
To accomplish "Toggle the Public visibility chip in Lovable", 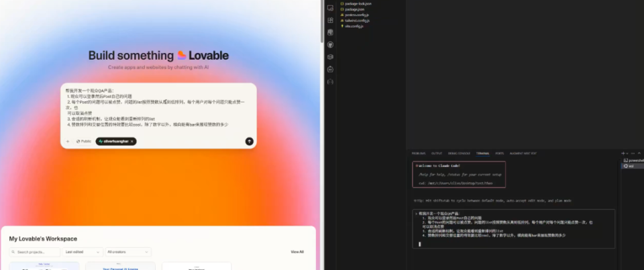I will point(84,141).
